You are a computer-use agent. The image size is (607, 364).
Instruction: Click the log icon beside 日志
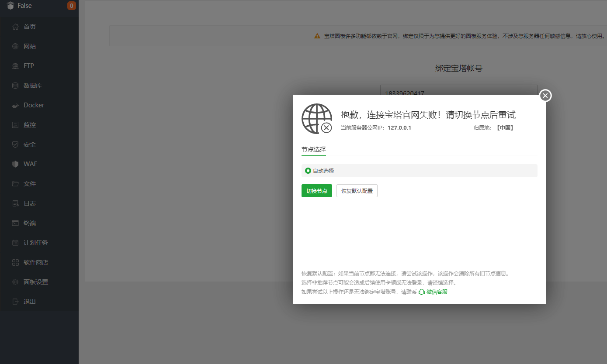(15, 203)
